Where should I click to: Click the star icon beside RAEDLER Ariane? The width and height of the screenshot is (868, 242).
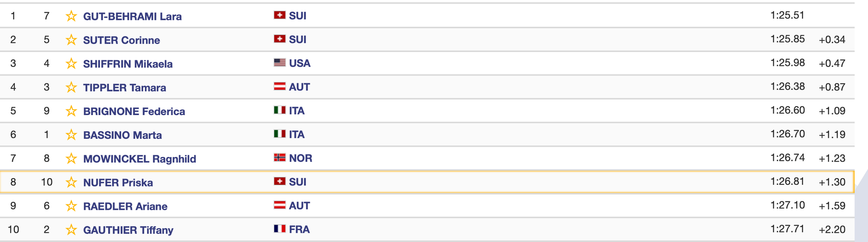point(71,206)
